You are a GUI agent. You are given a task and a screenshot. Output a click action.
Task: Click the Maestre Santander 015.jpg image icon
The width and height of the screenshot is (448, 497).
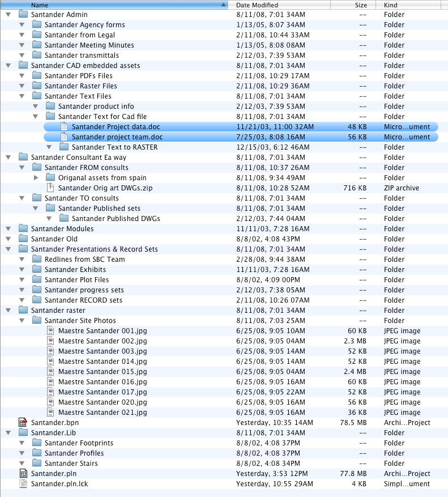pos(50,372)
